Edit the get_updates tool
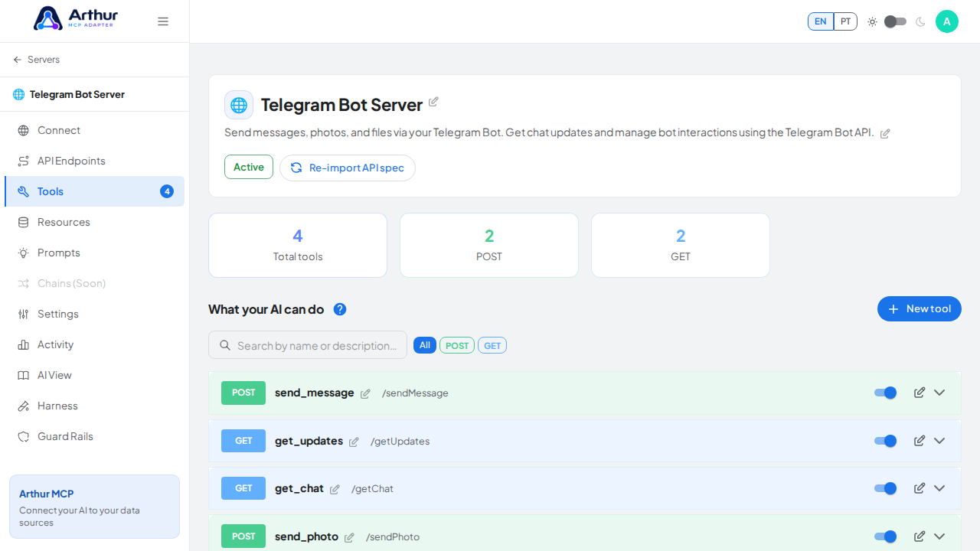 (x=920, y=441)
